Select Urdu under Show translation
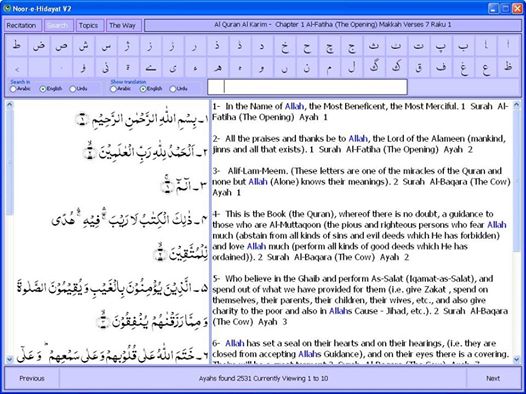This screenshot has height=394, width=526. tap(179, 89)
